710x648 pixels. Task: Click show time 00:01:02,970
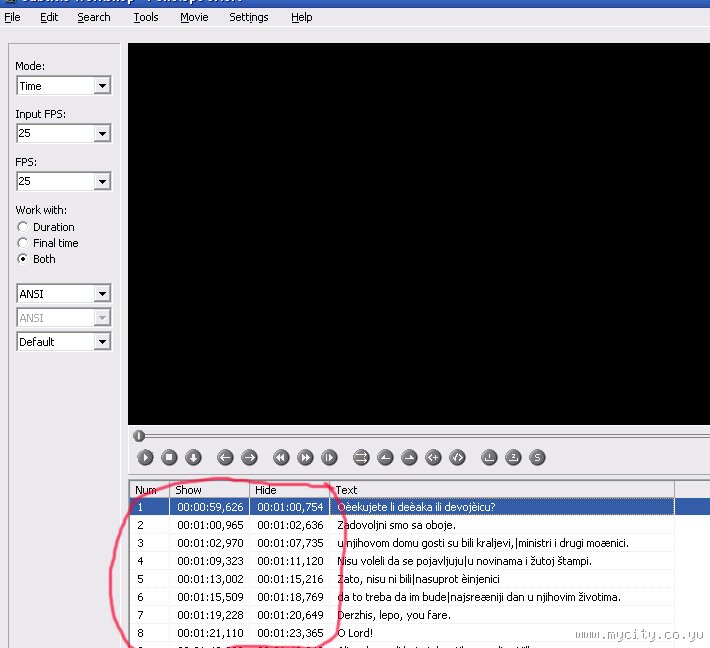click(x=210, y=543)
